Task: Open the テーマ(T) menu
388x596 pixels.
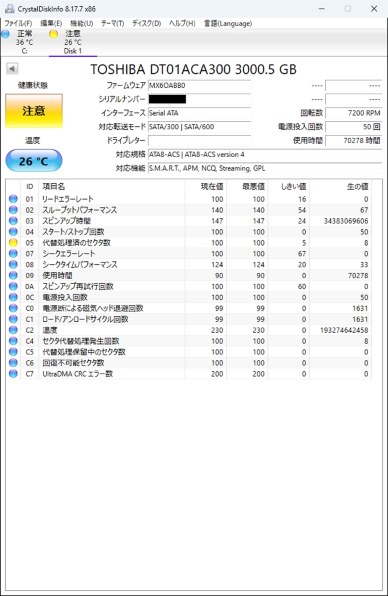Action: coord(112,24)
